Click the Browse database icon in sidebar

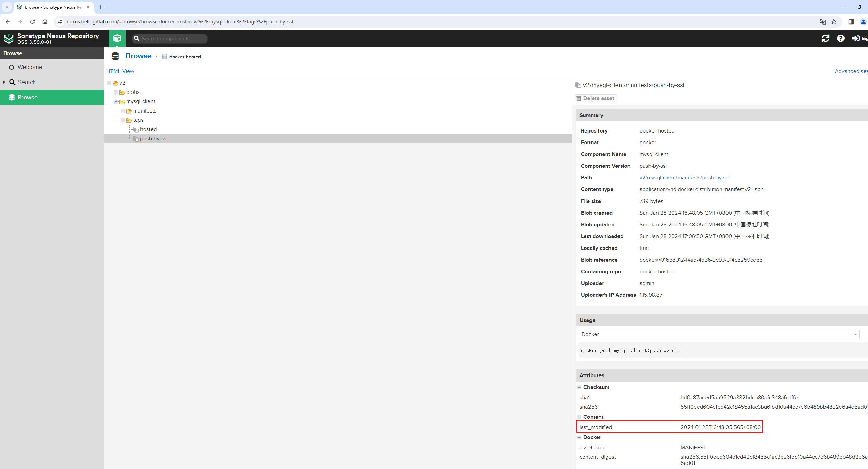click(12, 97)
